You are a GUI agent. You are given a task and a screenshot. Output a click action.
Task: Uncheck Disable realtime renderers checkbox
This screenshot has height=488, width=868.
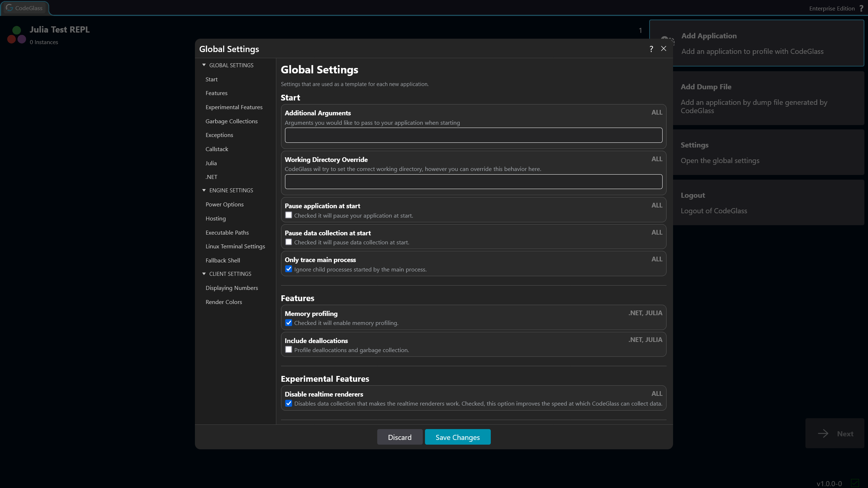click(289, 403)
